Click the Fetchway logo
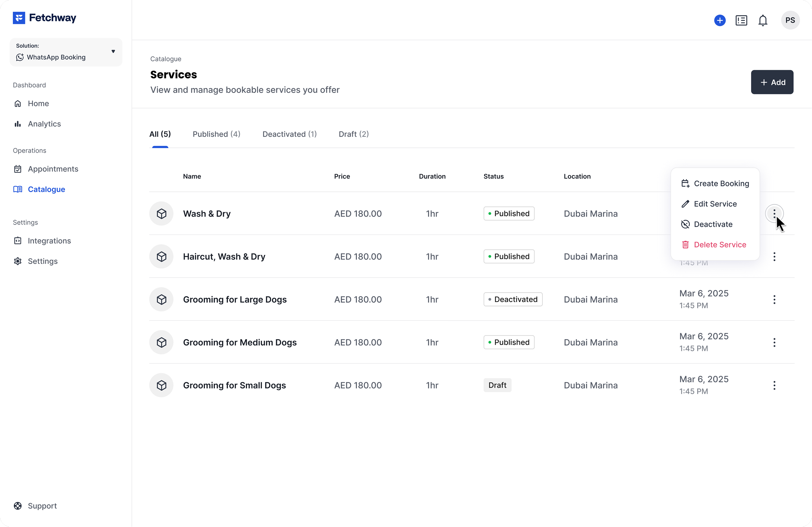Viewport: 812px width, 527px height. point(44,18)
